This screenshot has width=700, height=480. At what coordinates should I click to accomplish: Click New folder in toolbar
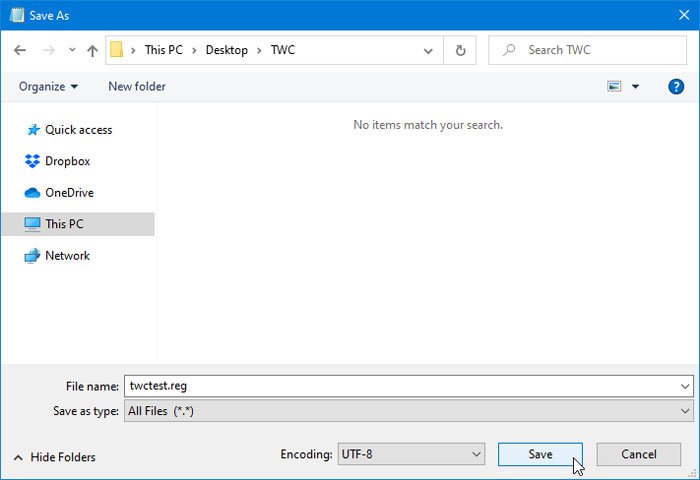pos(137,87)
